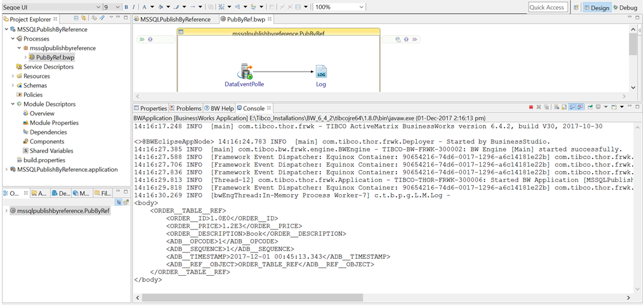Open the Open Console icon

coord(614,107)
